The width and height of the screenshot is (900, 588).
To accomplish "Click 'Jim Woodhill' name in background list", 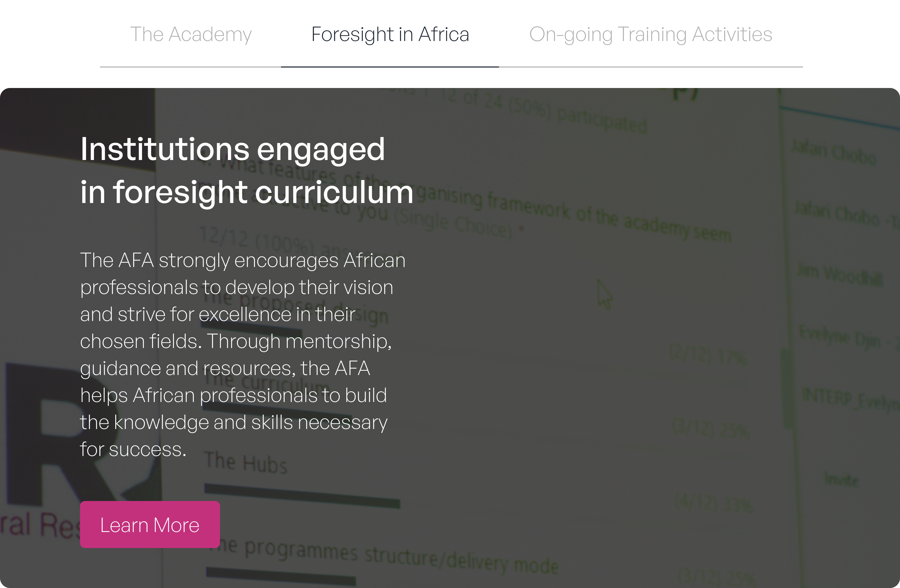I will pos(839,274).
